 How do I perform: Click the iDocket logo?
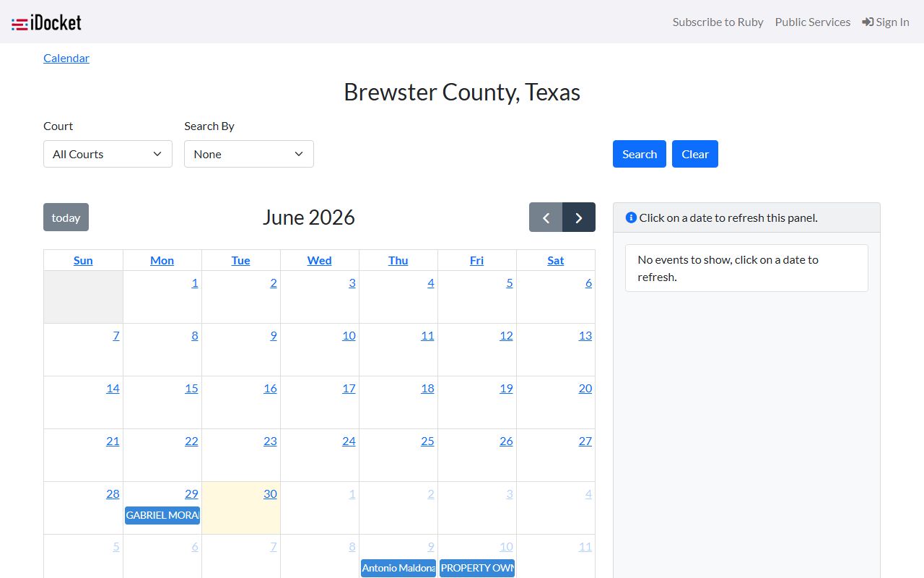point(46,23)
